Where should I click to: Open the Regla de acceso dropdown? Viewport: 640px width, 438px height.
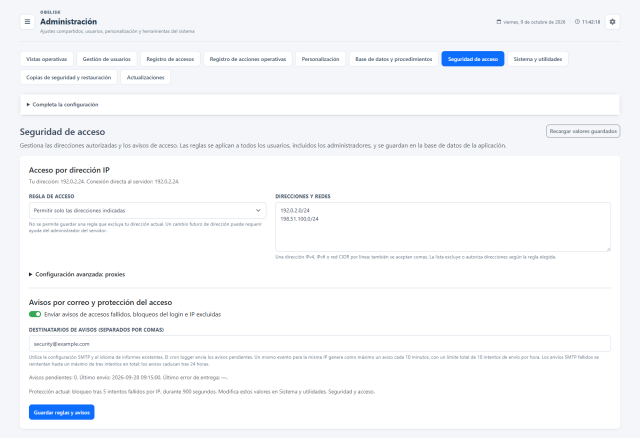[x=147, y=211]
